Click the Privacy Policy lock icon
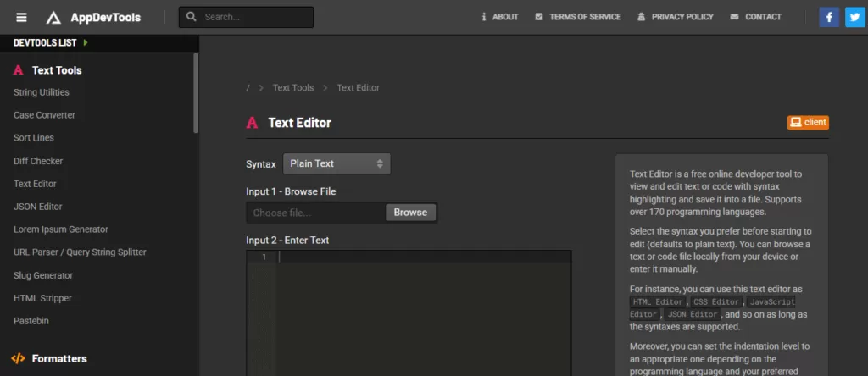The height and width of the screenshot is (376, 868). pos(642,17)
